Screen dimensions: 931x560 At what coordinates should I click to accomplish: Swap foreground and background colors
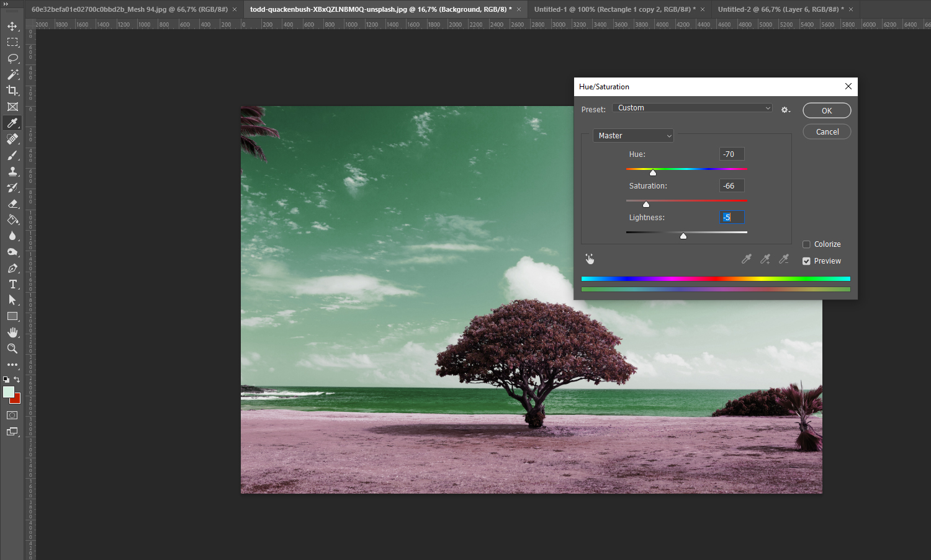click(17, 379)
